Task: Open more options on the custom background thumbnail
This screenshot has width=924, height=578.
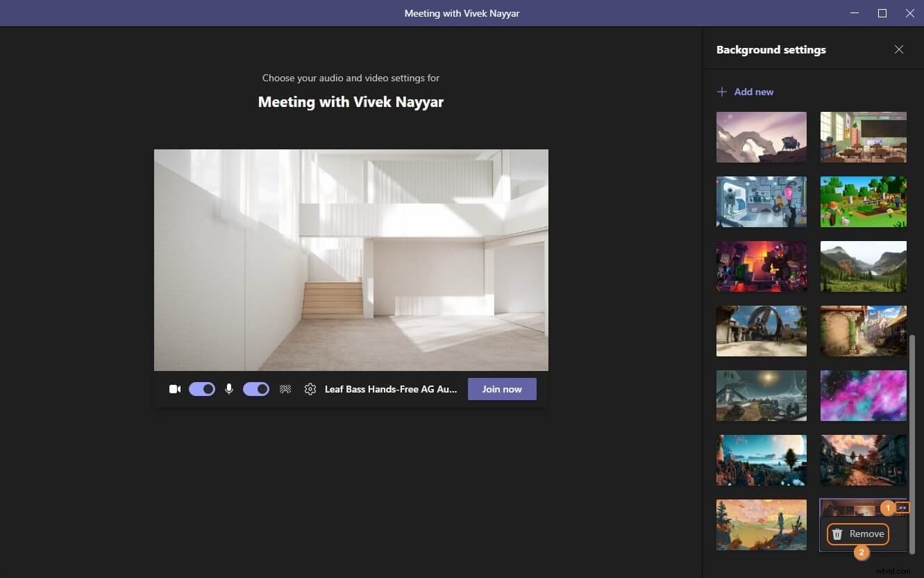Action: click(903, 508)
